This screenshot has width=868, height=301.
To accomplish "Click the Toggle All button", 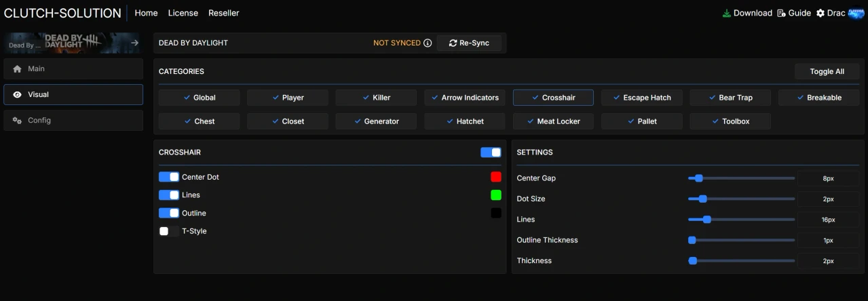I will (827, 71).
